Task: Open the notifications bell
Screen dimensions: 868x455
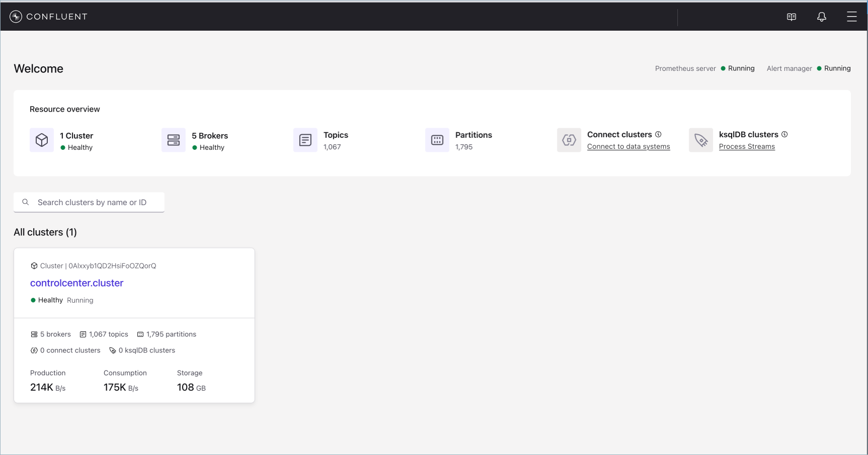Action: pyautogui.click(x=821, y=17)
